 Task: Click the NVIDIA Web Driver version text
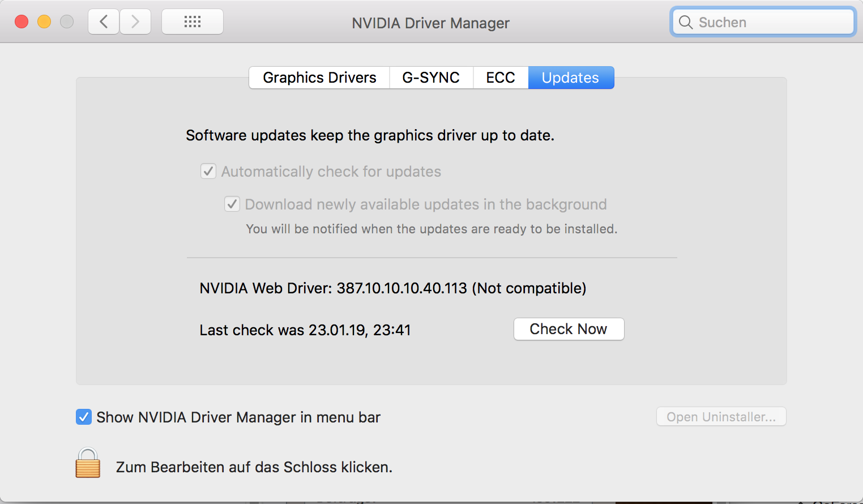(392, 288)
